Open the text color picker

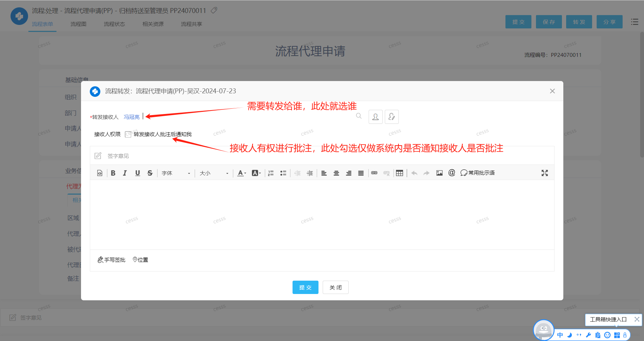point(242,173)
